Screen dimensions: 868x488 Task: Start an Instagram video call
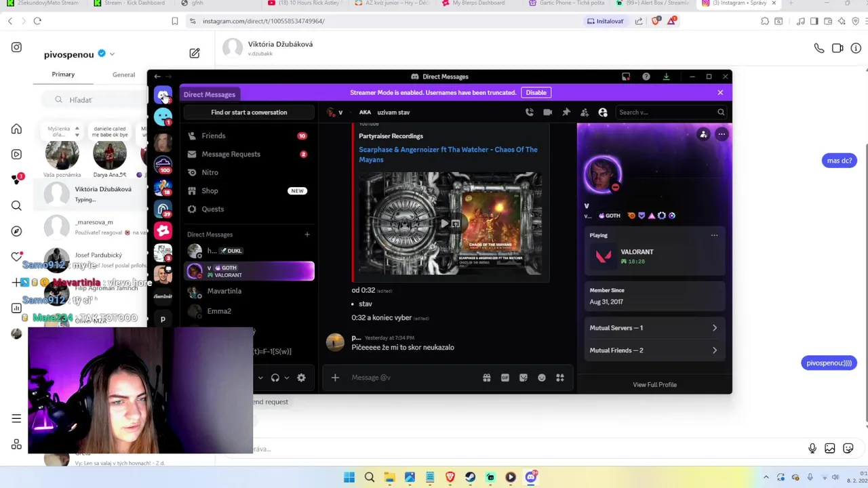tap(837, 48)
